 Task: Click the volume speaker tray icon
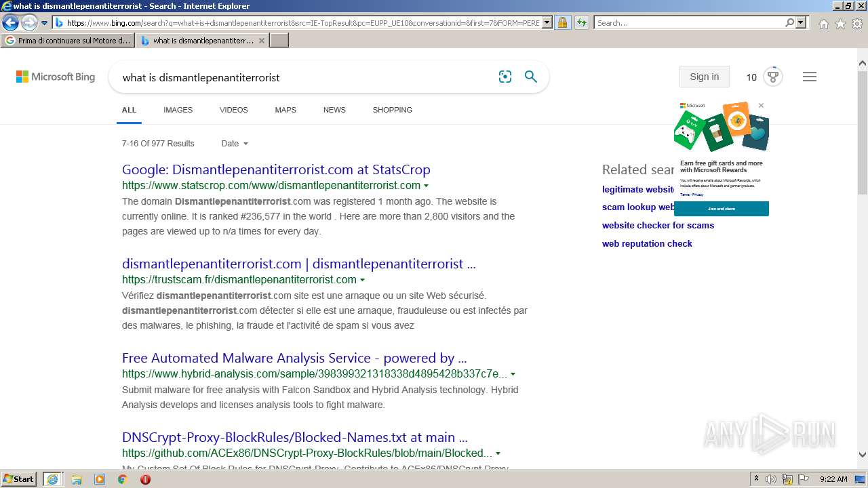click(x=771, y=479)
